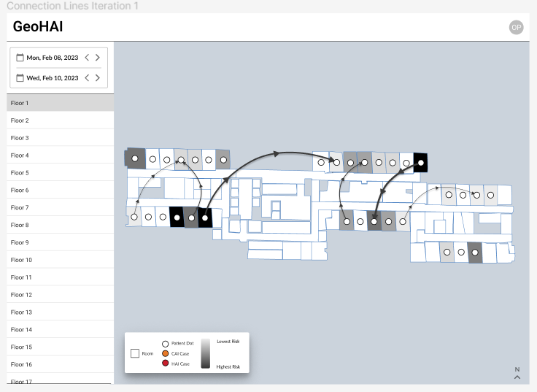This screenshot has height=392, width=537.
Task: Click the CAI Case orange dot in legend
Action: [x=165, y=353]
